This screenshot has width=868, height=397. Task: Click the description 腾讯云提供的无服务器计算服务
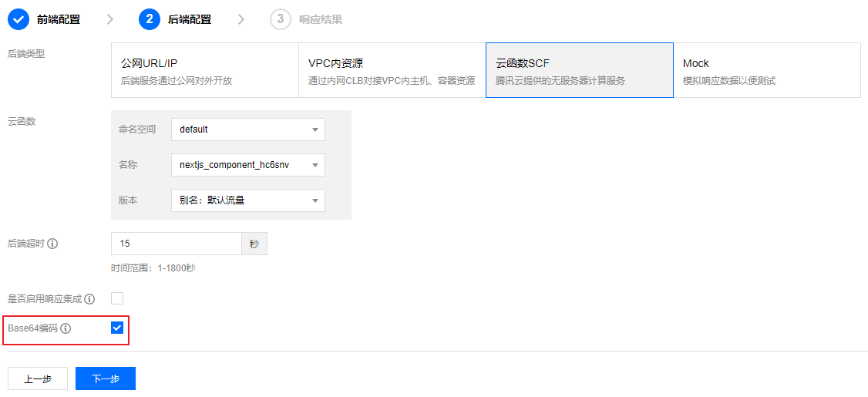coord(560,81)
